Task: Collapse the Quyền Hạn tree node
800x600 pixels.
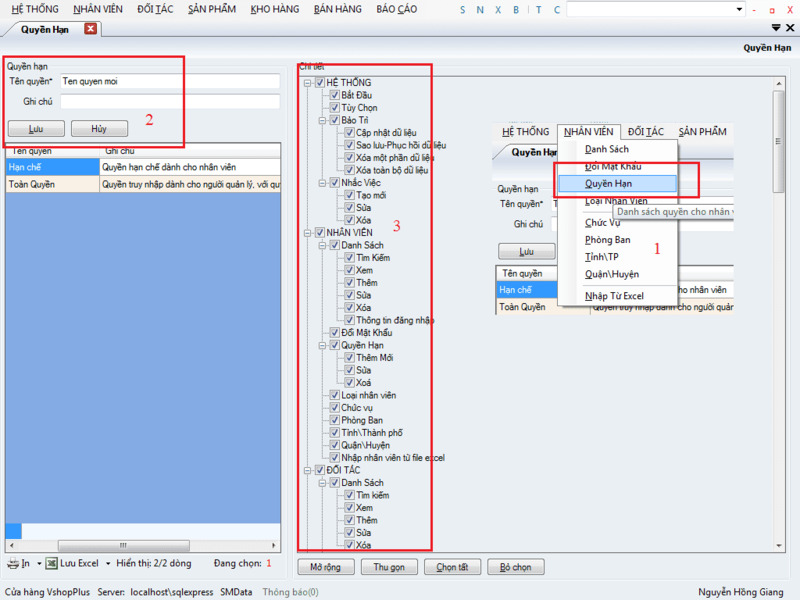Action: pyautogui.click(x=322, y=345)
